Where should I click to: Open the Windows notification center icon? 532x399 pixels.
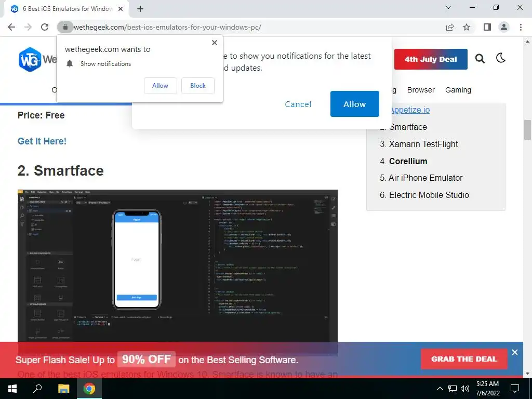[515, 389]
